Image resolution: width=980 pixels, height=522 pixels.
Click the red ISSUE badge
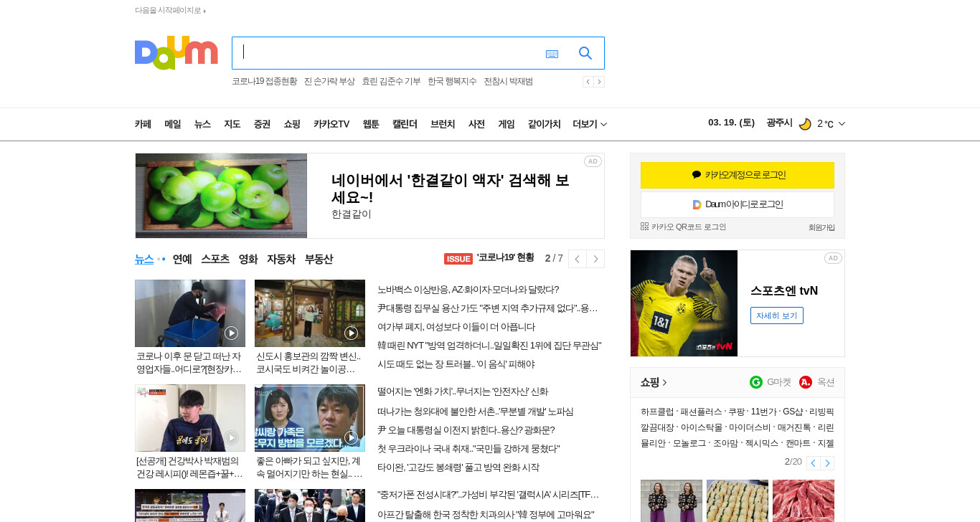coord(458,259)
